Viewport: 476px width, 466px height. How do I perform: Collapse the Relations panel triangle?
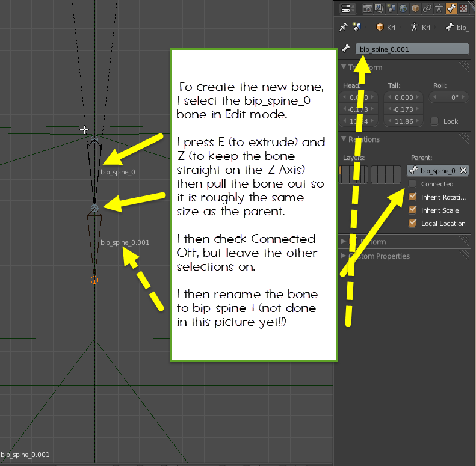[x=344, y=139]
